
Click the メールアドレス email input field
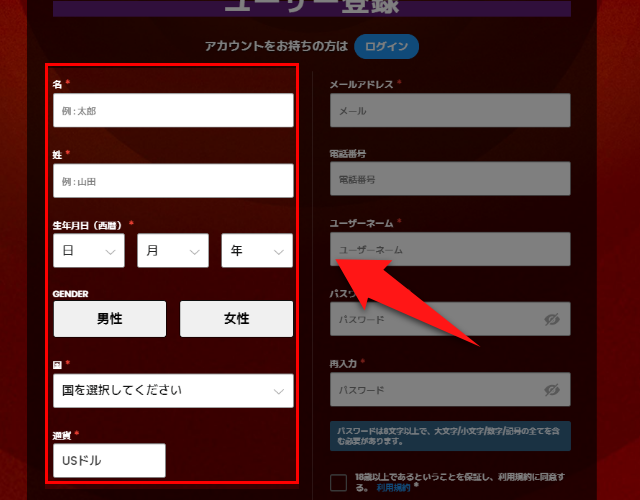(x=450, y=111)
